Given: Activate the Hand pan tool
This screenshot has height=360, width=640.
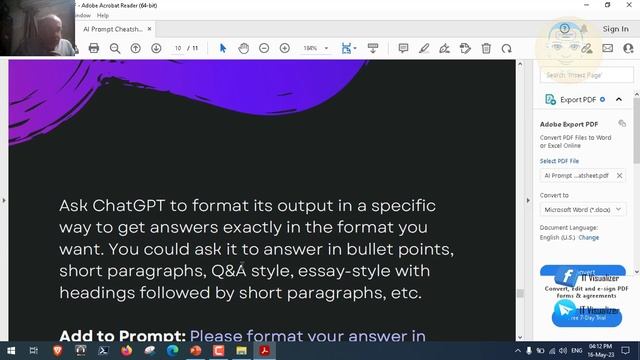Looking at the screenshot, I should (x=244, y=48).
